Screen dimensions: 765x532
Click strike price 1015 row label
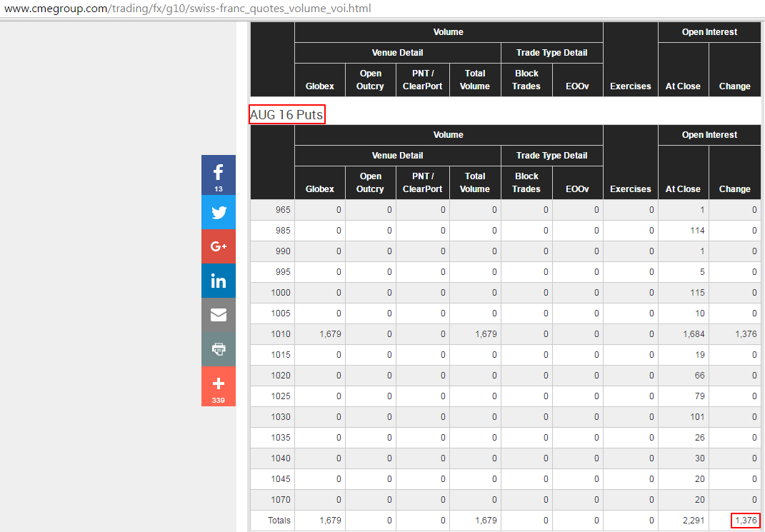coord(281,355)
